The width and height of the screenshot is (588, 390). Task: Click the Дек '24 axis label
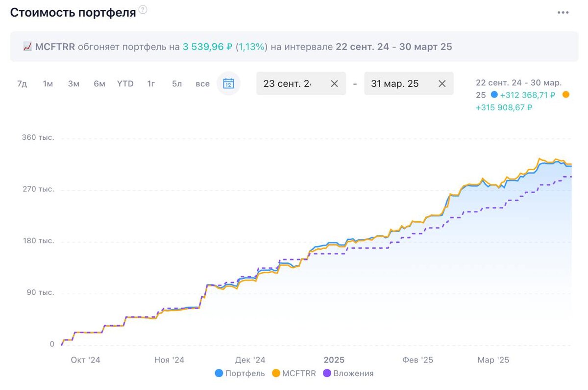[x=250, y=360]
